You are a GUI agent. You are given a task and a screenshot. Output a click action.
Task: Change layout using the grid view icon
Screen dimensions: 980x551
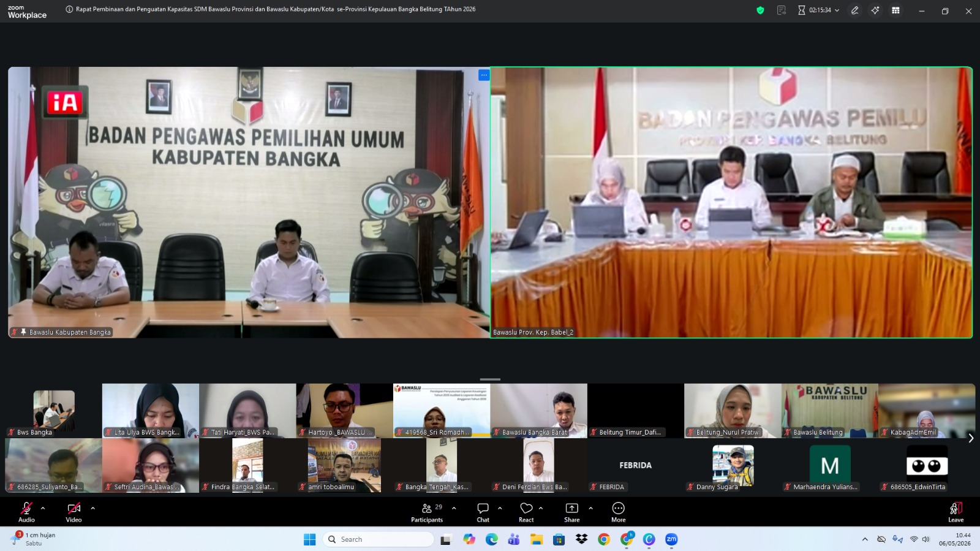click(x=895, y=10)
